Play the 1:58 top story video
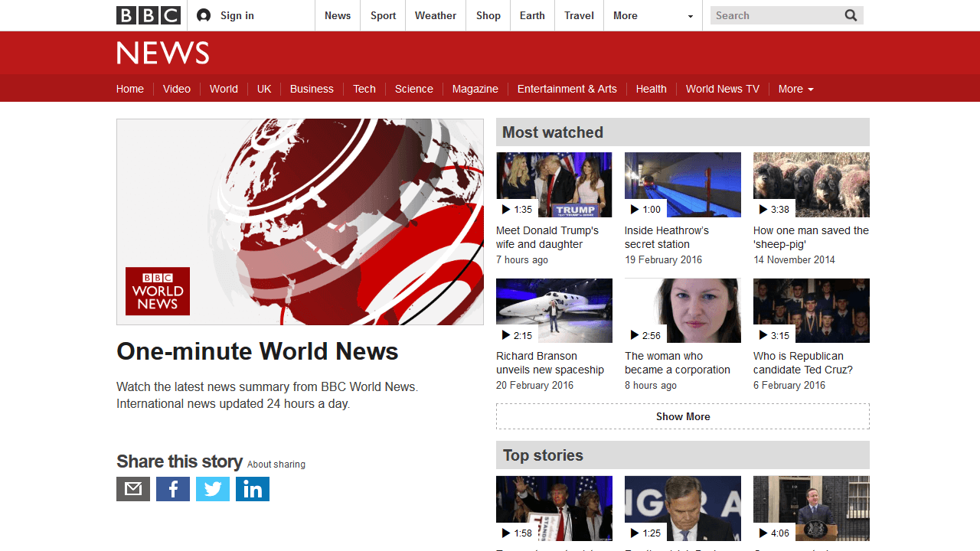The height and width of the screenshot is (551, 980). point(554,508)
